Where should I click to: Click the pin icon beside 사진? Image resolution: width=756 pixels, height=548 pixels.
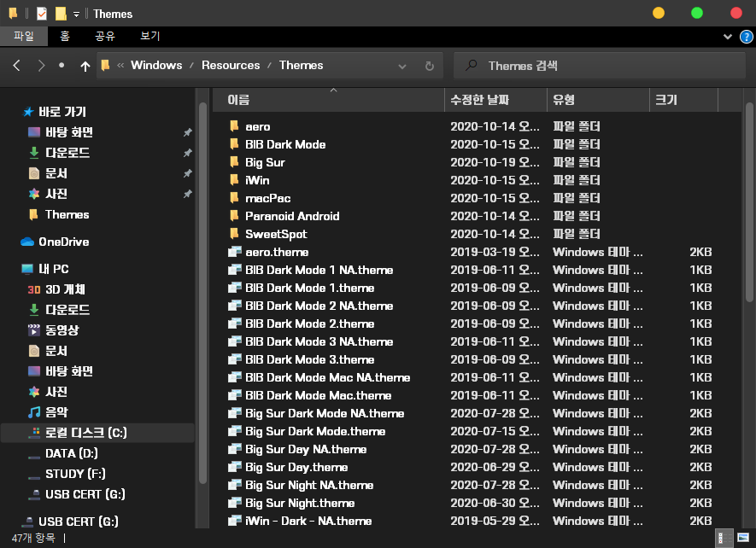tap(187, 194)
